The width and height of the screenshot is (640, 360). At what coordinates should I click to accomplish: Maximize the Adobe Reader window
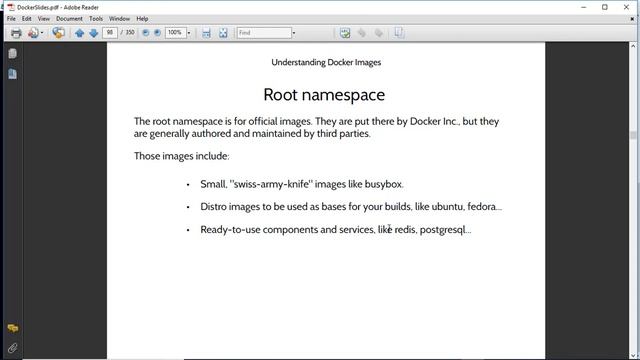pos(605,7)
